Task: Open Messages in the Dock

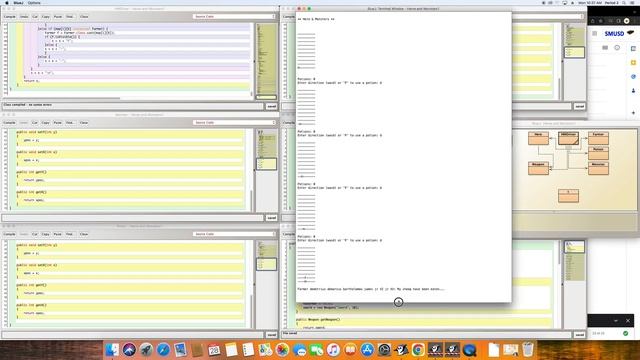Action: (299, 350)
